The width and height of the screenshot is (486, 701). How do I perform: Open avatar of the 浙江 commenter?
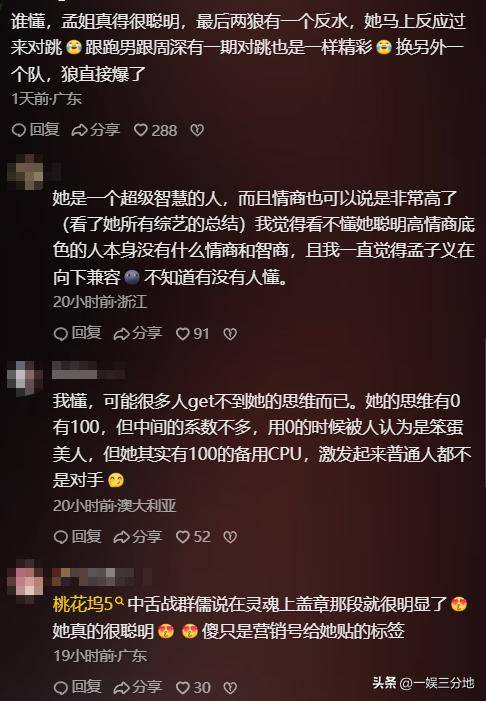25,172
